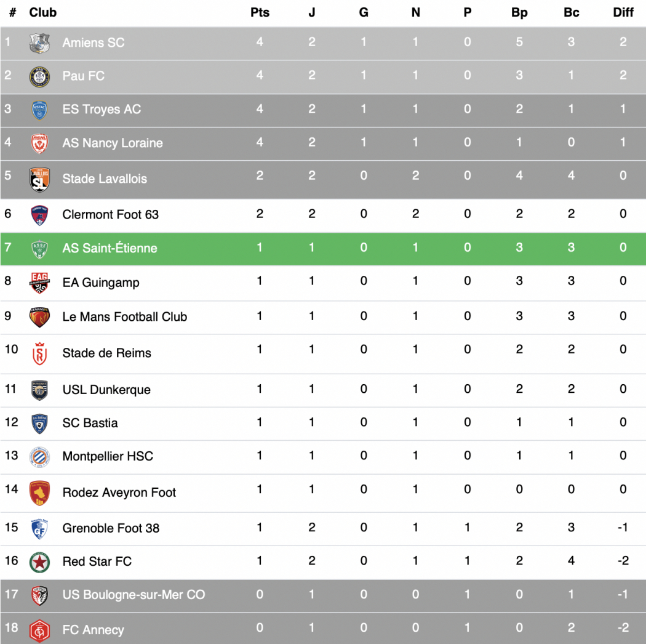This screenshot has height=644, width=646.
Task: Click the Le Mans Football Club name
Action: point(125,316)
